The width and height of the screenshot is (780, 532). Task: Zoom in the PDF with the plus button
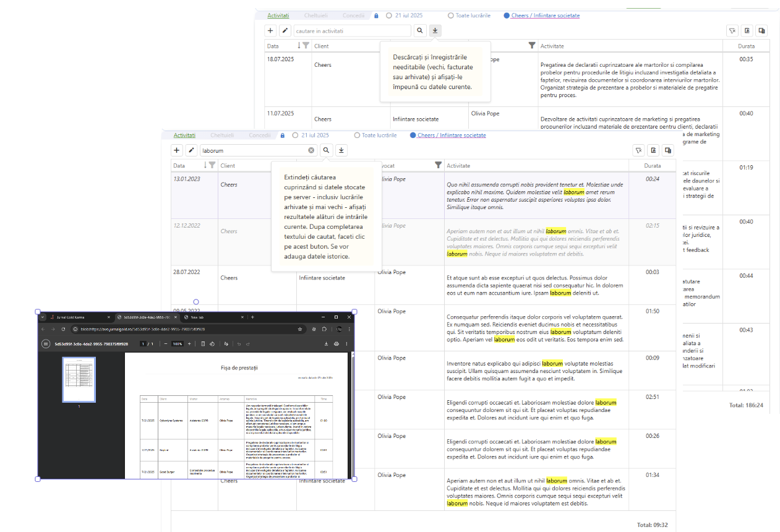point(189,344)
